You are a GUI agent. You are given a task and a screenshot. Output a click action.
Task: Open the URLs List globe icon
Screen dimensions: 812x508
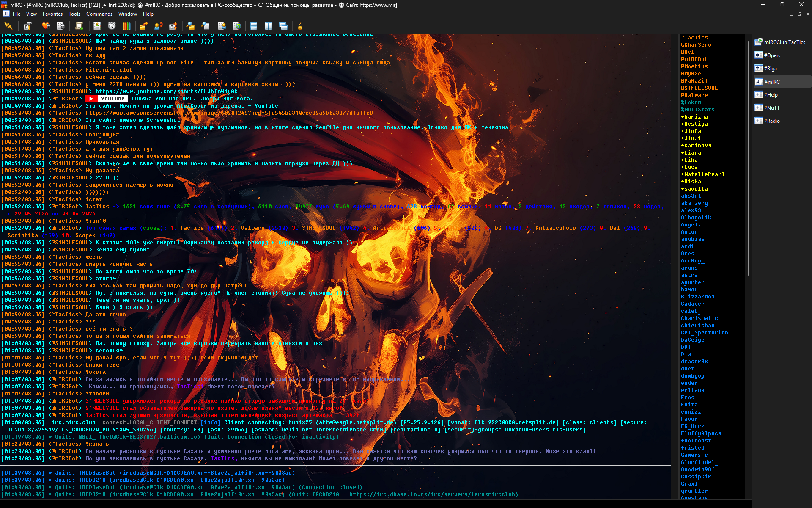click(237, 26)
